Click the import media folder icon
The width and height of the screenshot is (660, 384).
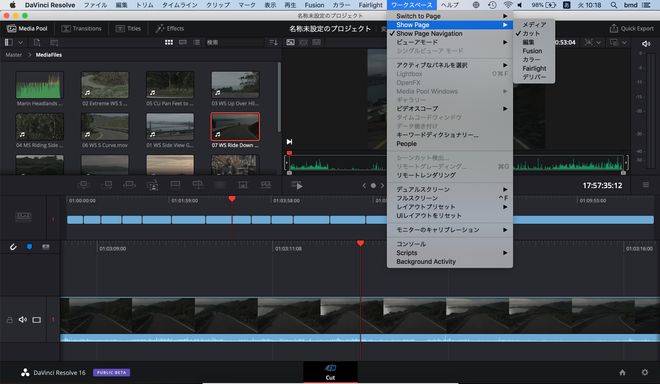point(54,43)
